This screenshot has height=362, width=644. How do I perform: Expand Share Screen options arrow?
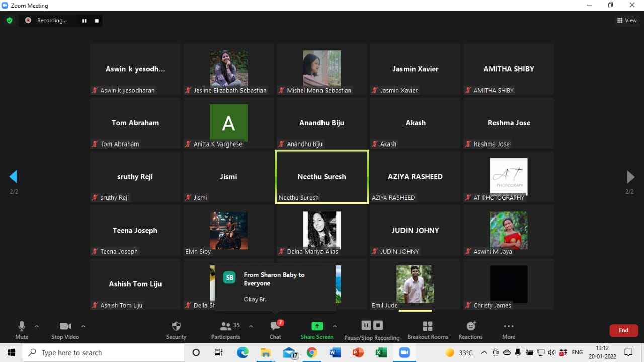(x=335, y=326)
